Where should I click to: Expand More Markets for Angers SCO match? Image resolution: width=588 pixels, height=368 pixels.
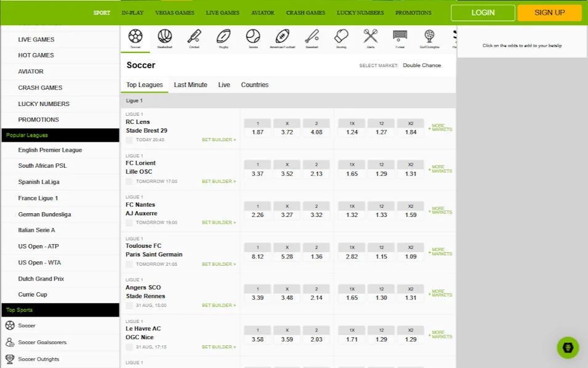(440, 293)
